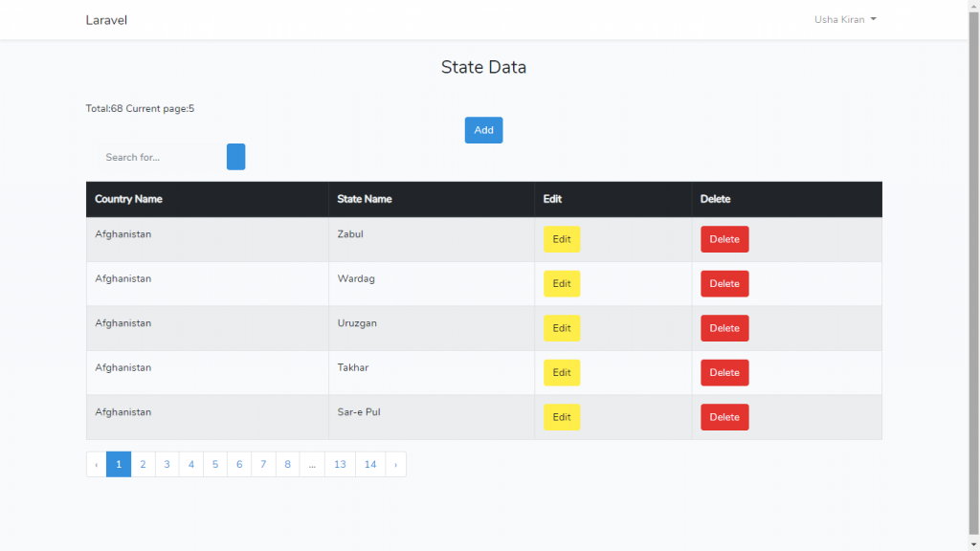Jump to page 5 in pagination
This screenshot has width=980, height=551.
tap(215, 465)
